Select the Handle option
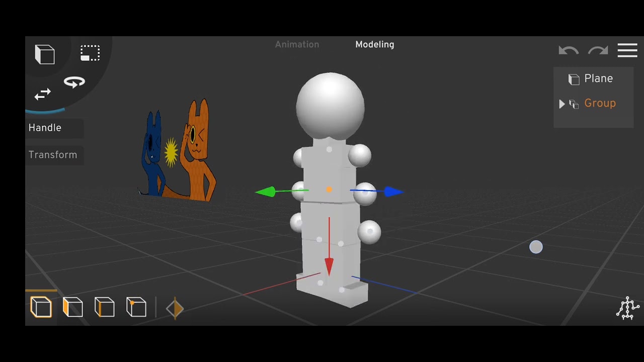This screenshot has height=362, width=644. 54,128
